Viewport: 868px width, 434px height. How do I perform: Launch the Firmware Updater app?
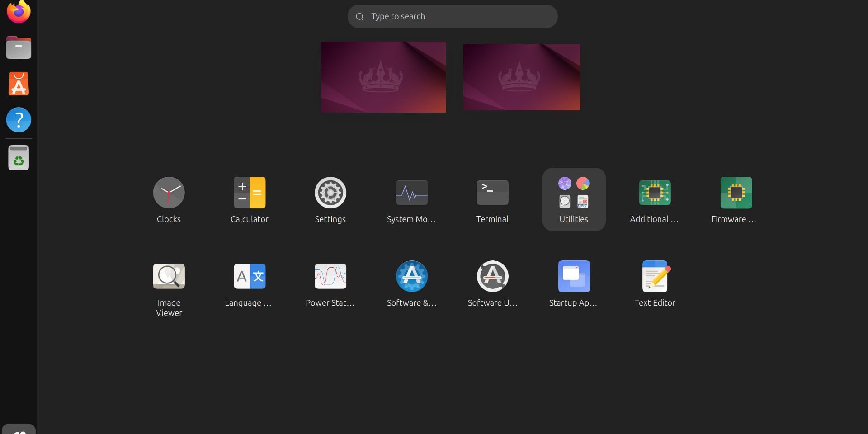pos(736,193)
